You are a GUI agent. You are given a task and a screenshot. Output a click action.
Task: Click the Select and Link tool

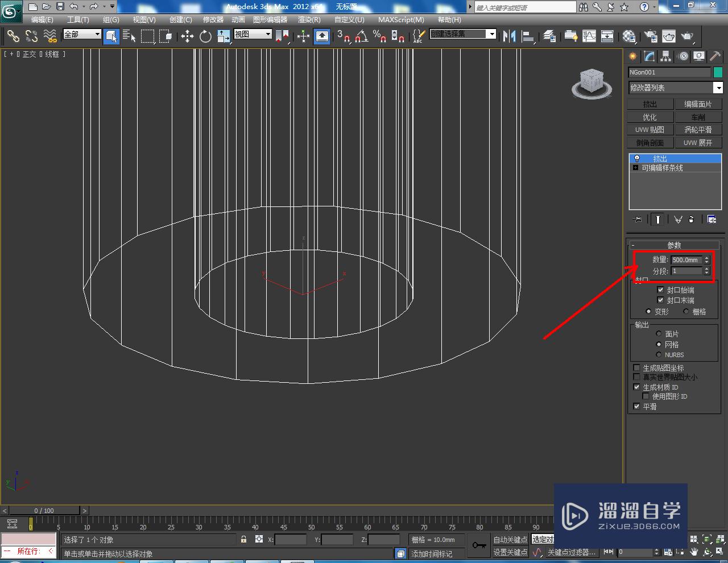pyautogui.click(x=13, y=36)
